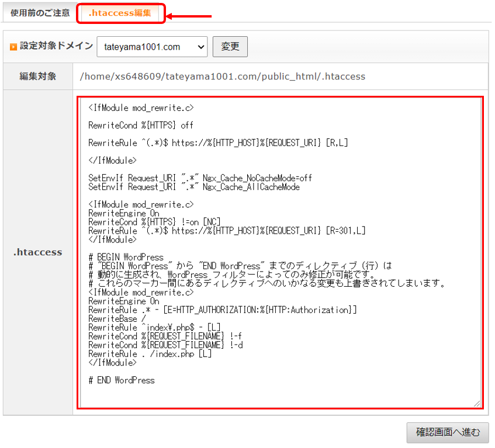This screenshot has width=495, height=448.
Task: Click the orange icon beside 設定対象ドメイン
Action: [x=13, y=47]
